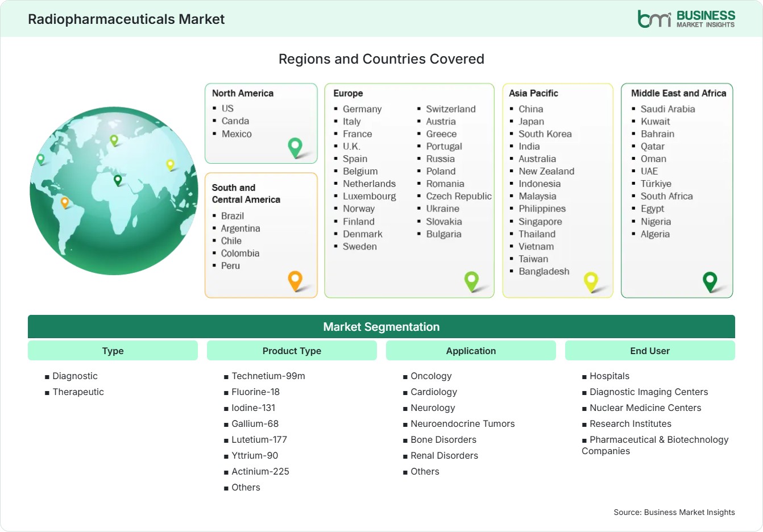Click the Market Segmentation banner
763x532 pixels.
[381, 327]
